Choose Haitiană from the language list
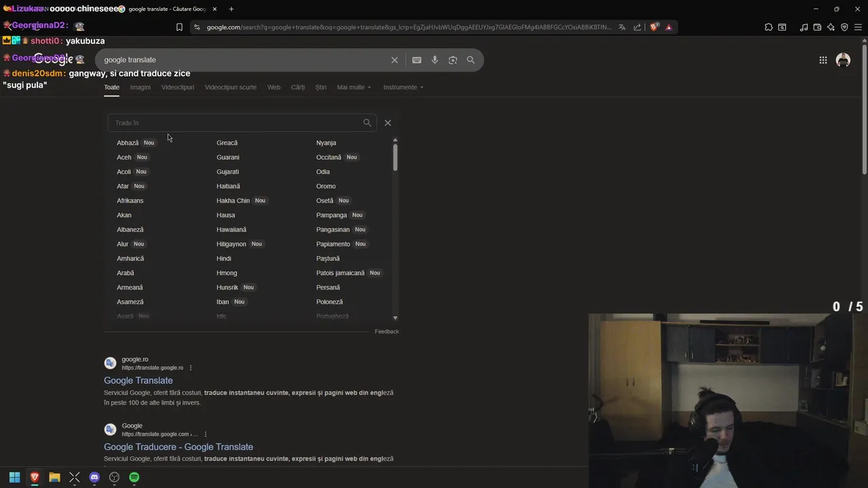This screenshot has height=488, width=868. click(x=229, y=186)
